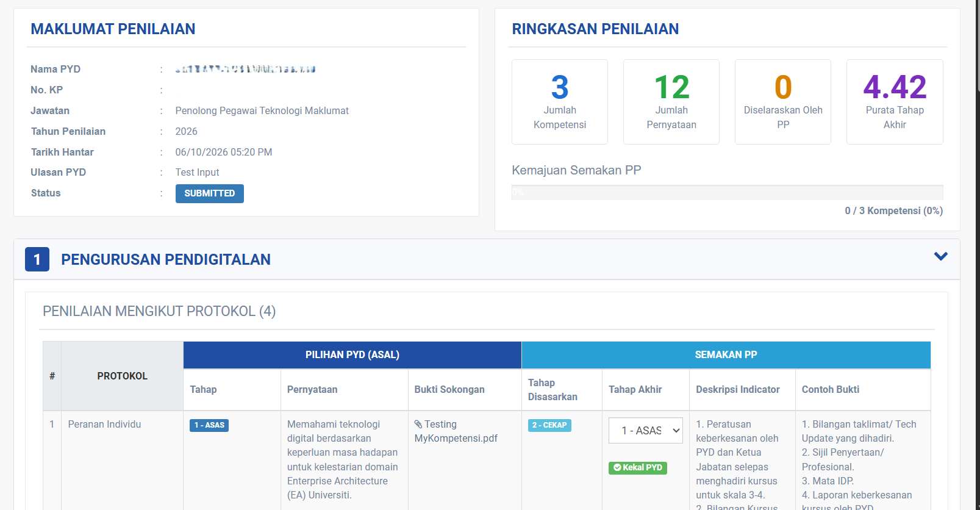Click the Tarikh Hantar label
This screenshot has height=510, width=980.
[62, 153]
